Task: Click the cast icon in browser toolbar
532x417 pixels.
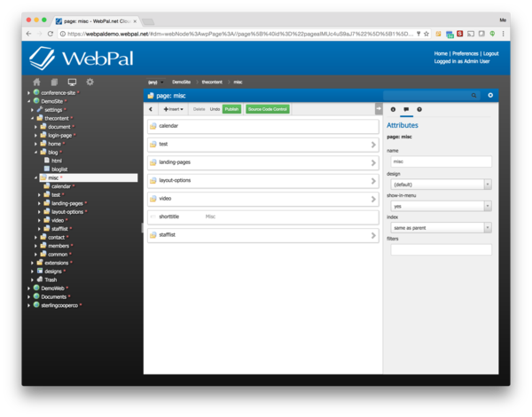Action: tap(471, 34)
